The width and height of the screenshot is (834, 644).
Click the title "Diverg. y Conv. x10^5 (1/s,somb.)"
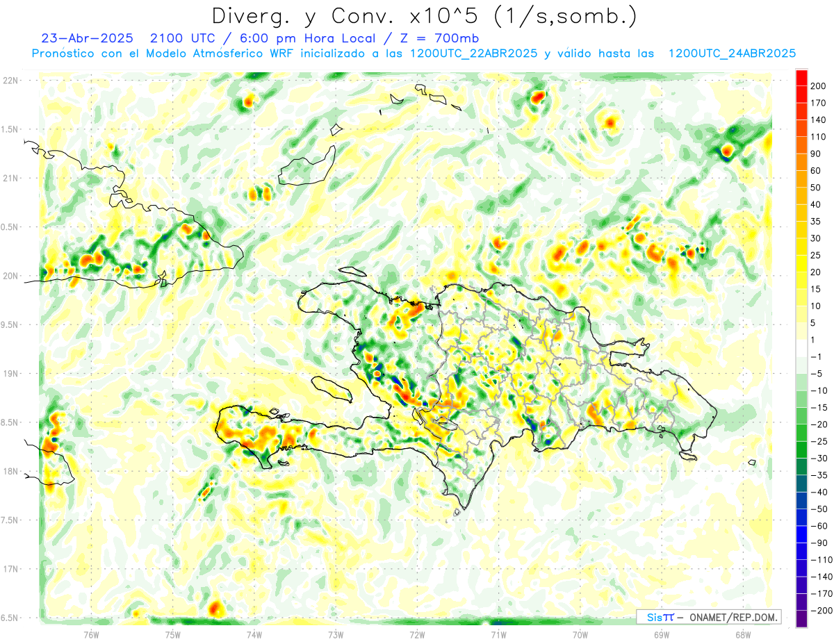pyautogui.click(x=423, y=15)
